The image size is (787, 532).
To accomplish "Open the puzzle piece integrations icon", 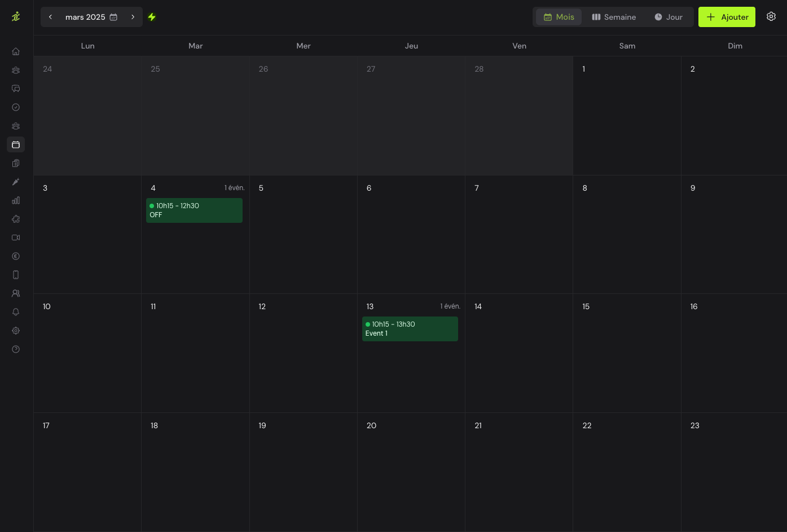I will tap(16, 219).
